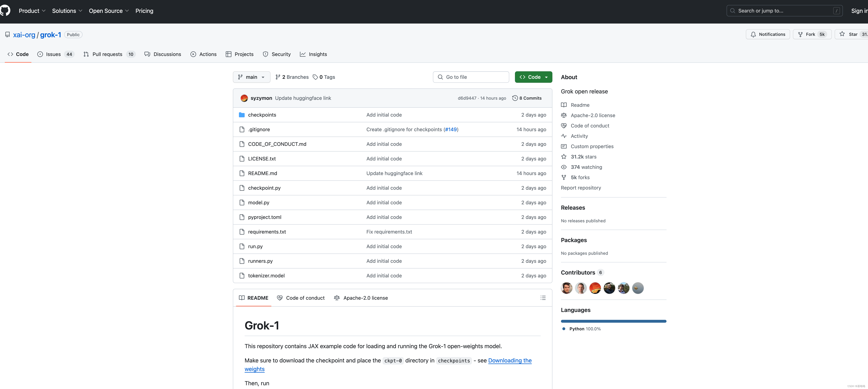Switch to the Projects tab
868x389 pixels.
coord(240,54)
